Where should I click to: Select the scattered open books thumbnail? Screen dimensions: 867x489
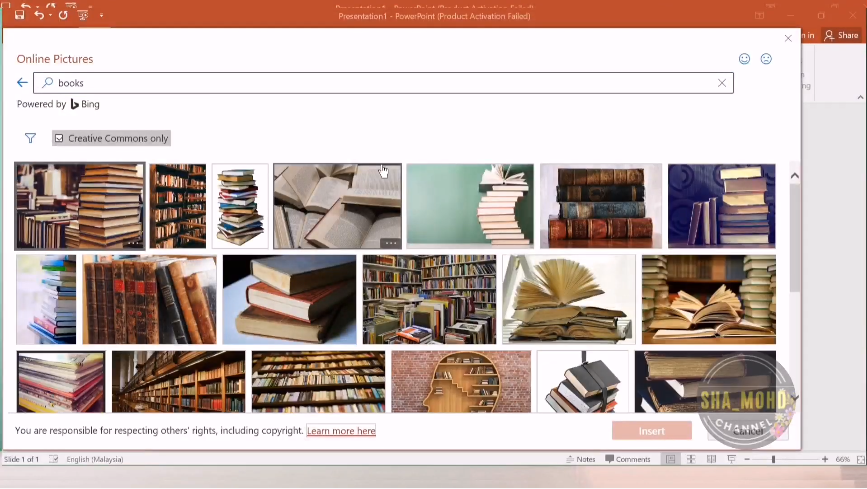coord(337,206)
